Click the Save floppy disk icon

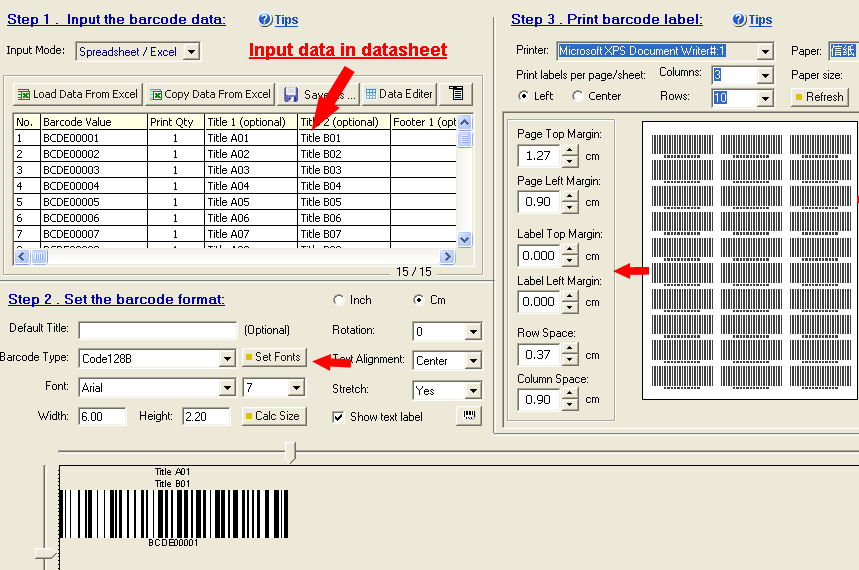point(290,95)
